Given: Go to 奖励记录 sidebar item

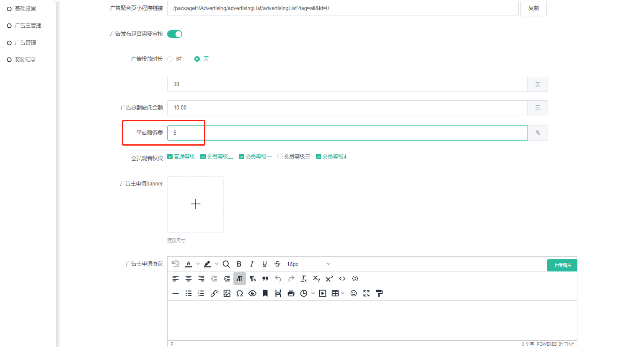Looking at the screenshot, I should (25, 60).
